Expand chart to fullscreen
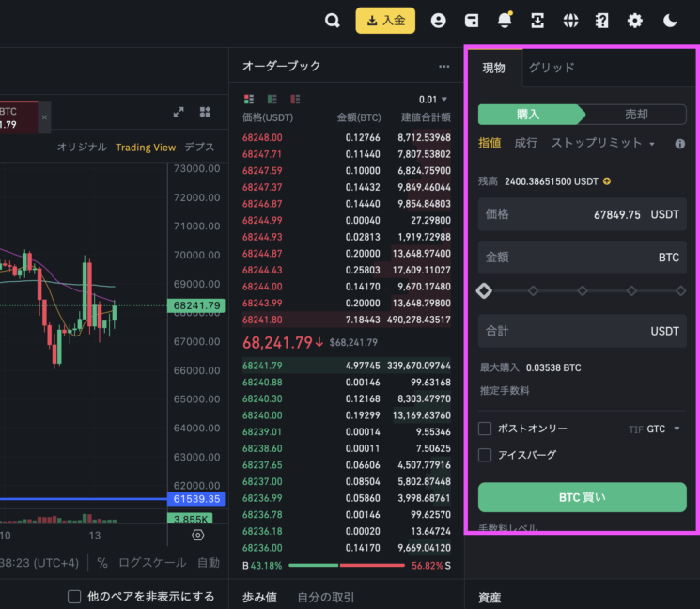Screen dimensions: 700x609 tap(179, 112)
